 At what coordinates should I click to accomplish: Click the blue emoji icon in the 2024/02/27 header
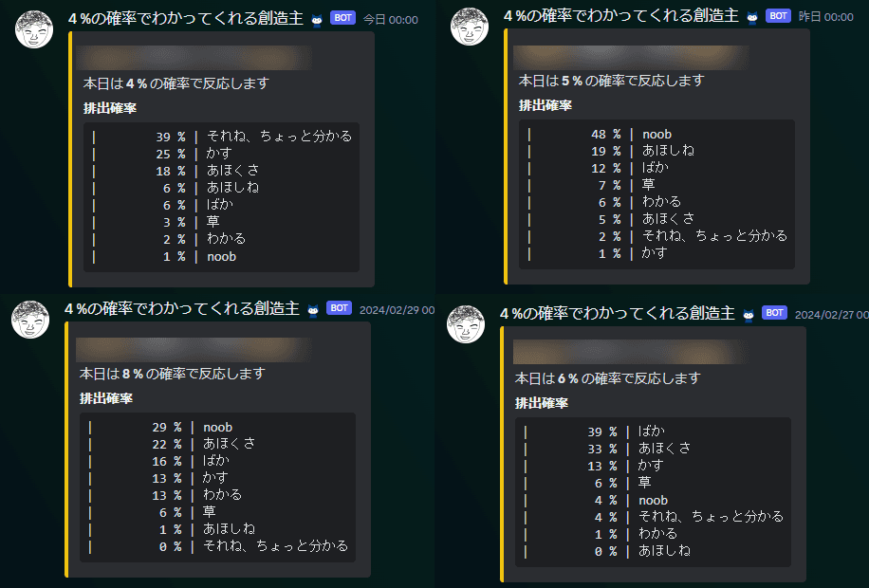coord(749,314)
